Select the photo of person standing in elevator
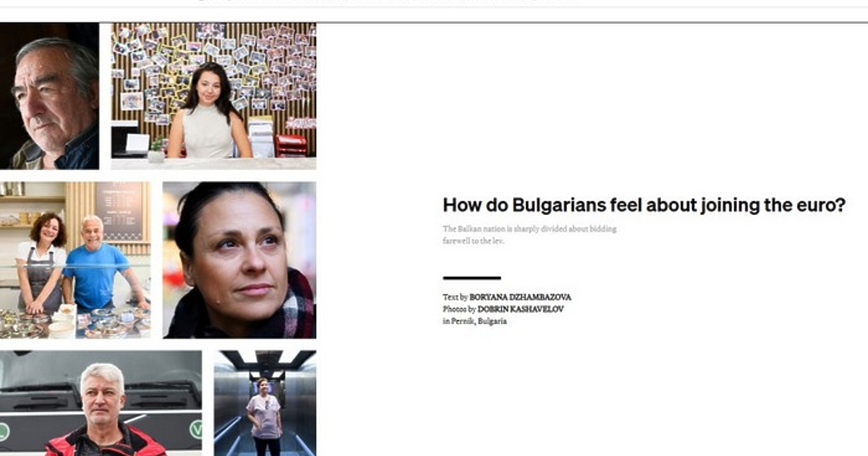This screenshot has width=868, height=456. click(264, 403)
